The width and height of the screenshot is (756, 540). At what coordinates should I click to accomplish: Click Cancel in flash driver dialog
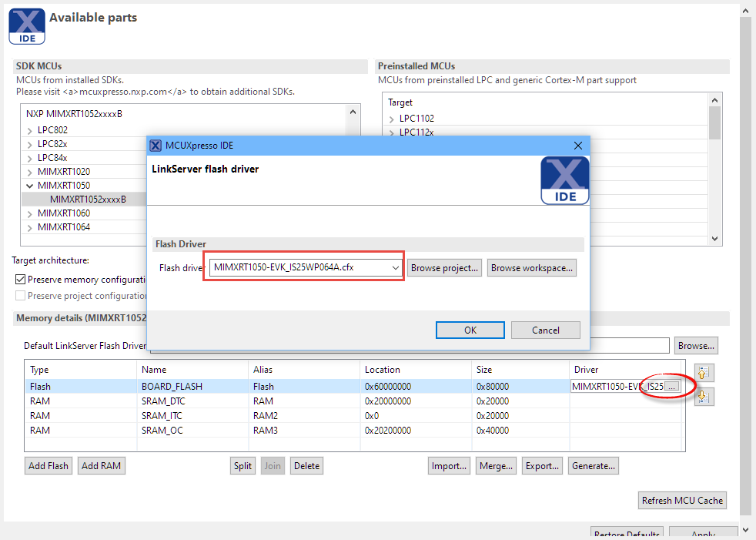545,330
